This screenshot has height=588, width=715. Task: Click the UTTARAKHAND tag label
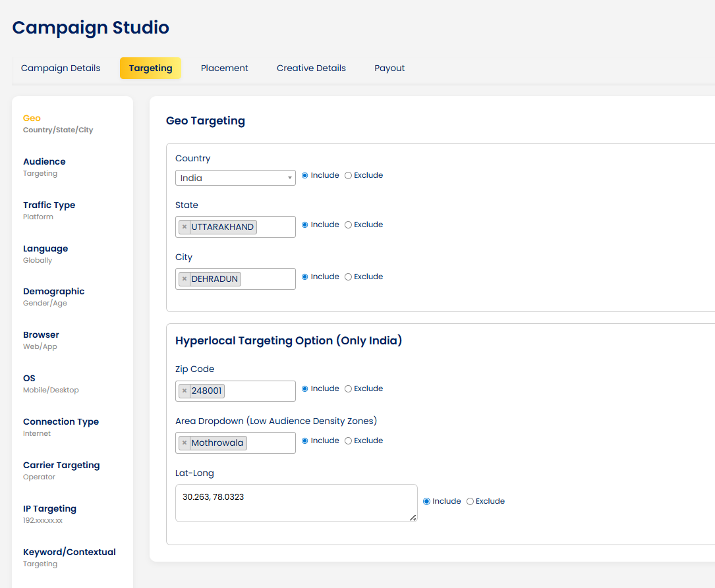point(223,227)
